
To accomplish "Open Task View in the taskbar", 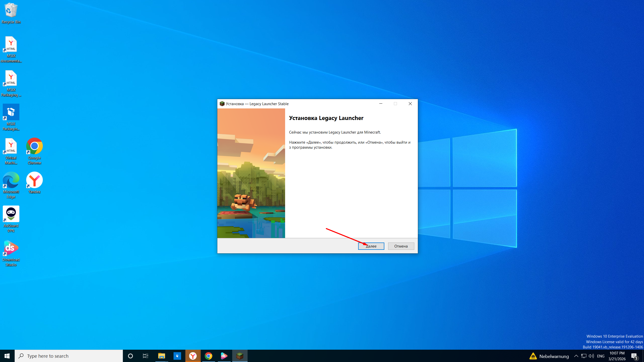I will pyautogui.click(x=146, y=356).
